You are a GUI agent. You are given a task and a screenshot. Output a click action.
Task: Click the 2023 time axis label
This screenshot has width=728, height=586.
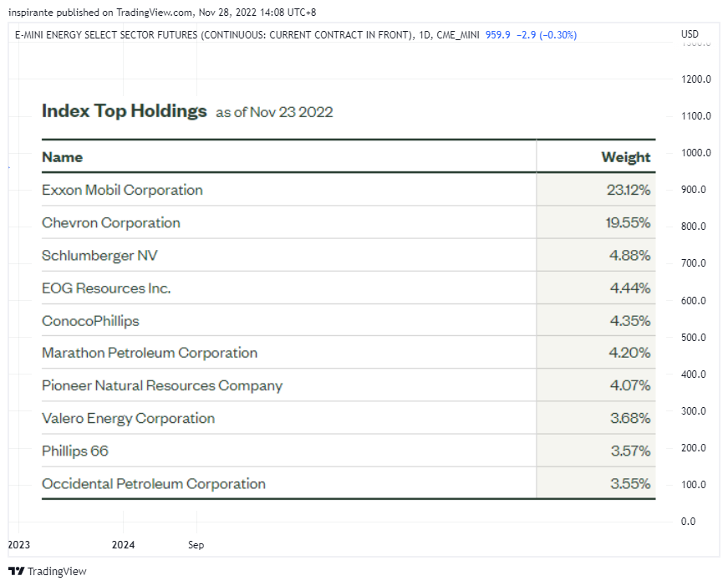tap(19, 545)
